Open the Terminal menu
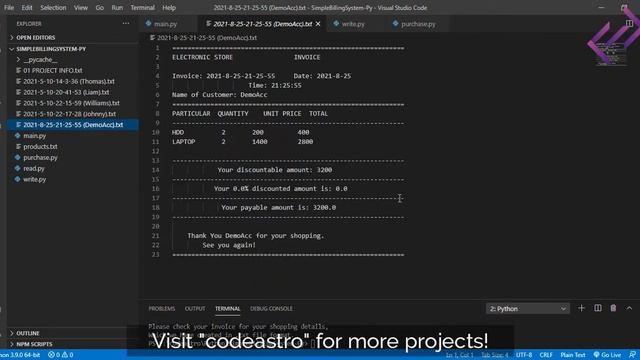Image resolution: width=640 pixels, height=360 pixels. tap(142, 8)
